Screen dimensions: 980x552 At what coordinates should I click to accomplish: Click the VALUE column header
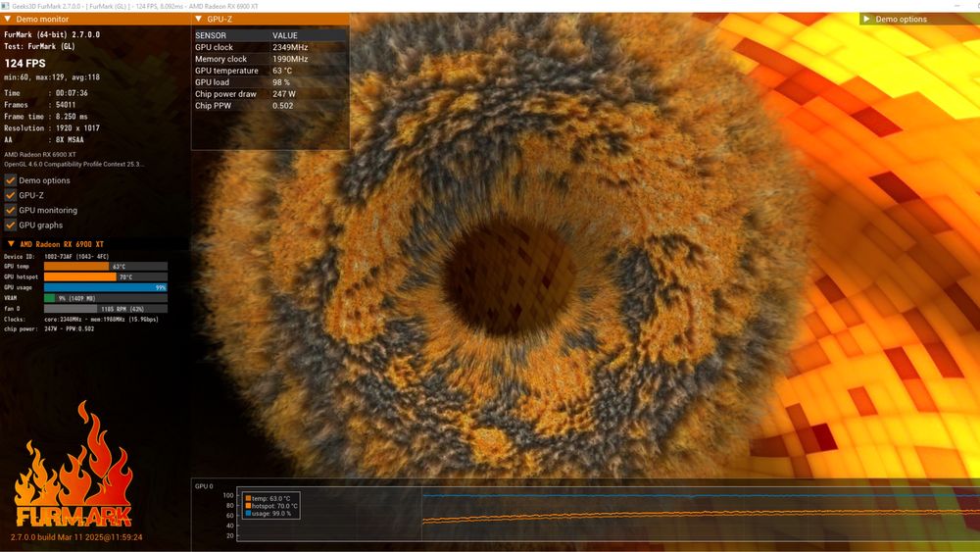pos(285,35)
